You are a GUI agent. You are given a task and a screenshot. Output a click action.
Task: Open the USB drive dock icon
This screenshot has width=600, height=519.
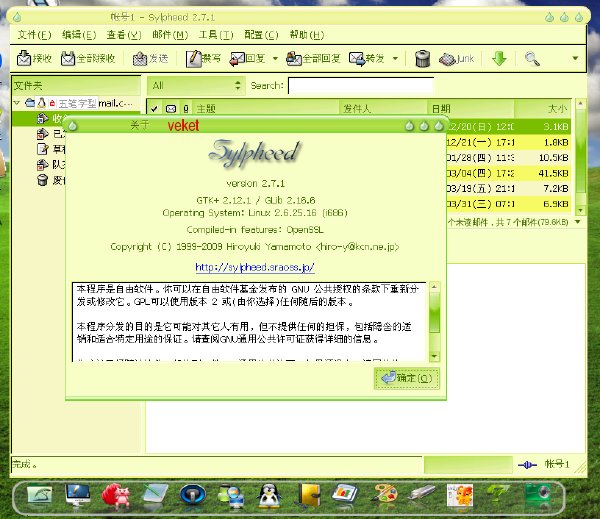421,494
